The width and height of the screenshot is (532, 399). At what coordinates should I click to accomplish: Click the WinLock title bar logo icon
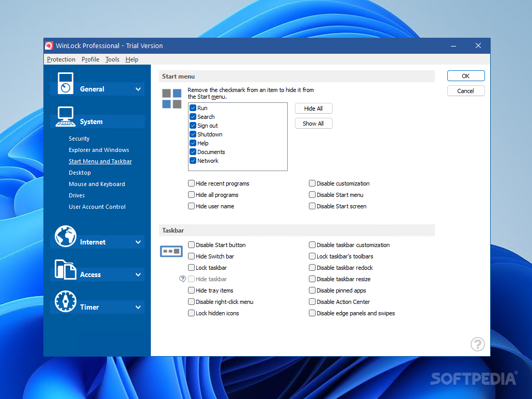pos(49,46)
